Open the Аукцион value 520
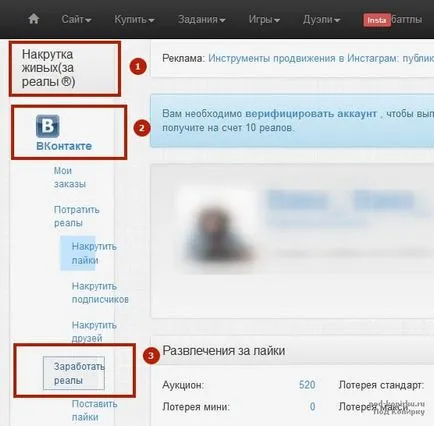Viewport: 434px width, 426px height. [307, 385]
